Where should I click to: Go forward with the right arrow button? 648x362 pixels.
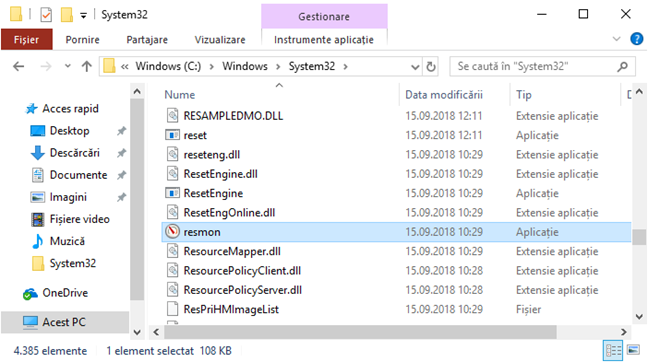(46, 66)
